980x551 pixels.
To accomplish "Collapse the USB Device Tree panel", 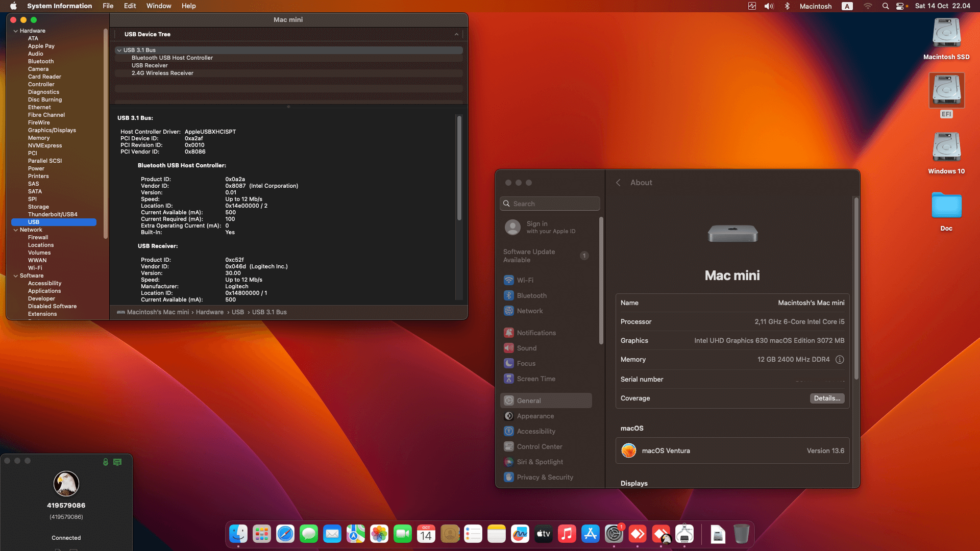I will 456,34.
